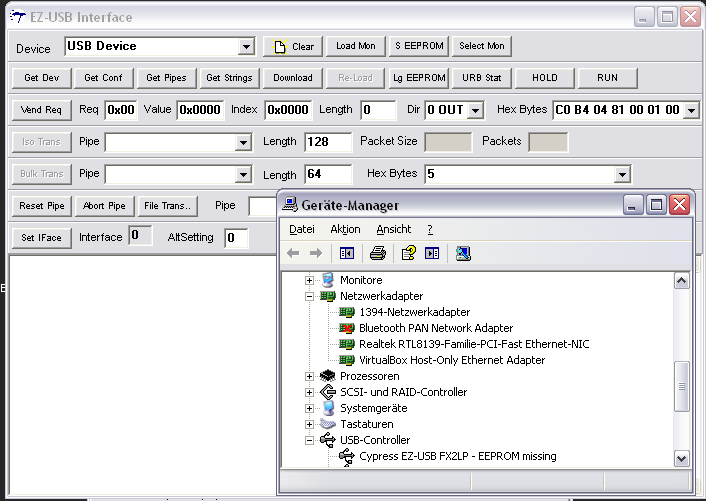
Task: Expand the Tastaturen node
Action: tap(309, 424)
